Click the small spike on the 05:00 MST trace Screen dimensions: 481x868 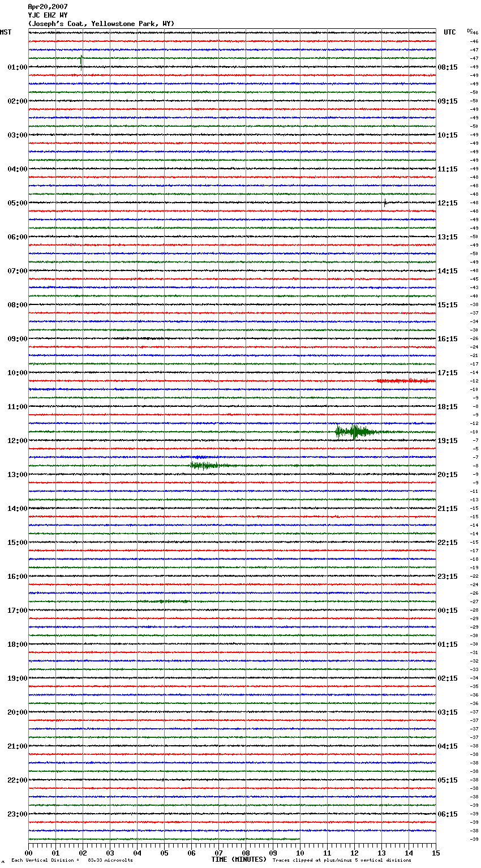[x=385, y=202]
